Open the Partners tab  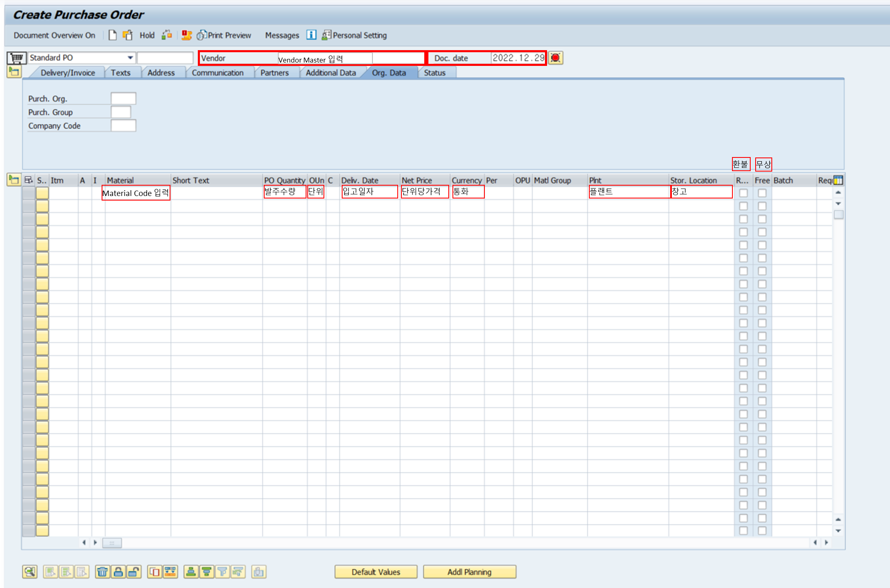tap(274, 73)
